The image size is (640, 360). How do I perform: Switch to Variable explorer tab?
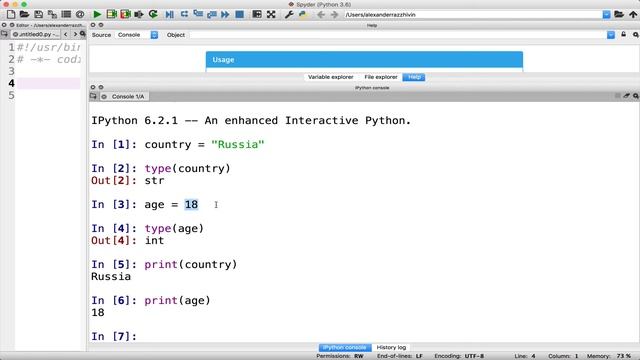point(331,77)
